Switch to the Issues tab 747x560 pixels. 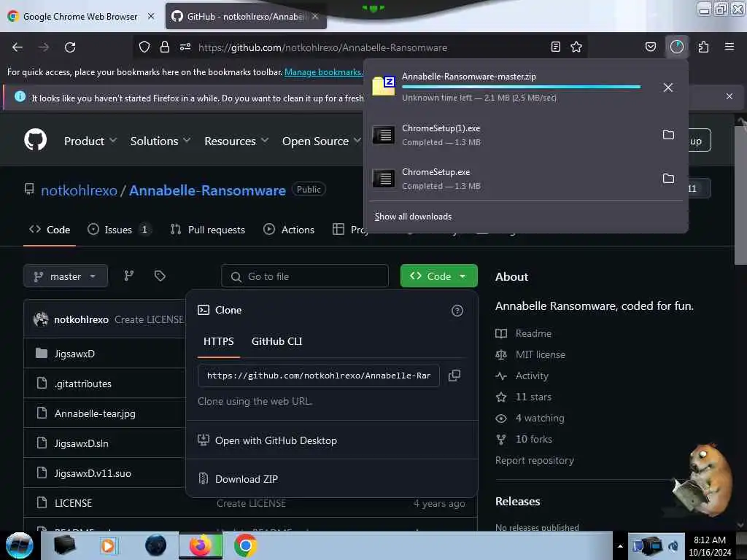tap(120, 230)
